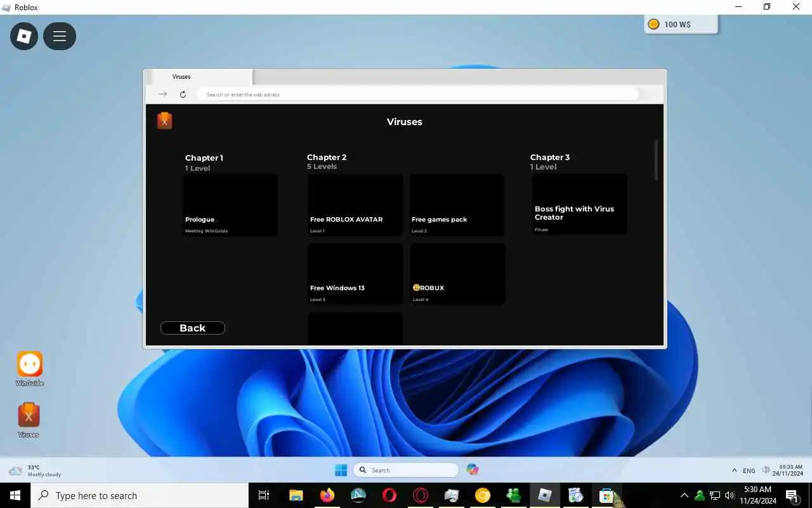Viewport: 812px width, 508px height.
Task: Click the in-game clock showing 05:30 AM
Action: point(788,471)
